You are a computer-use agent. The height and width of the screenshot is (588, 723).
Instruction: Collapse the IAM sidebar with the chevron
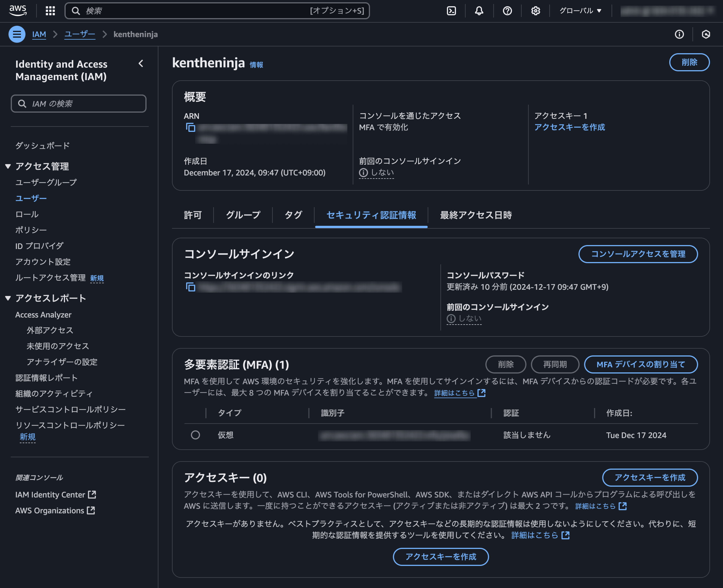click(141, 64)
